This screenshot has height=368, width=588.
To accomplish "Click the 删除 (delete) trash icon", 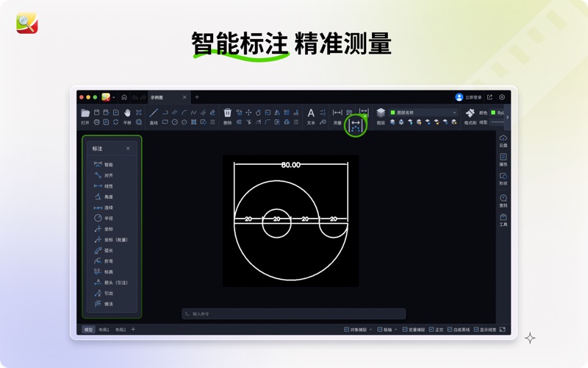I will point(227,113).
